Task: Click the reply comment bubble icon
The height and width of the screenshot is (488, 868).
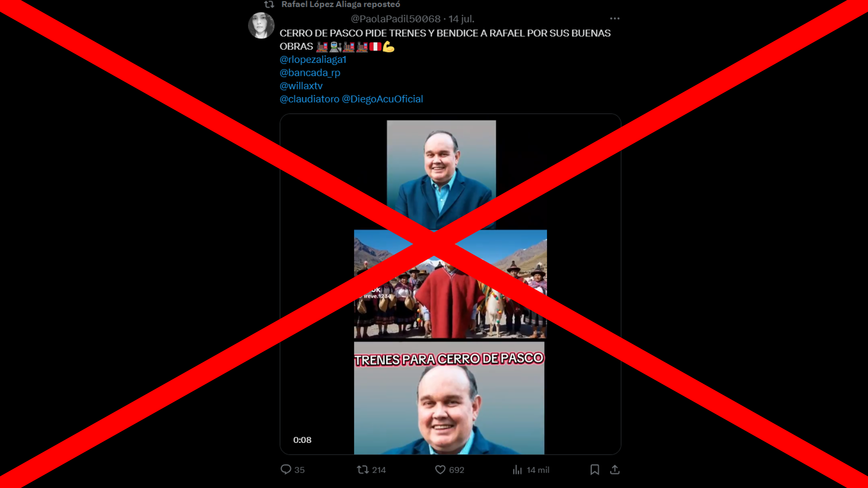Action: coord(286,469)
